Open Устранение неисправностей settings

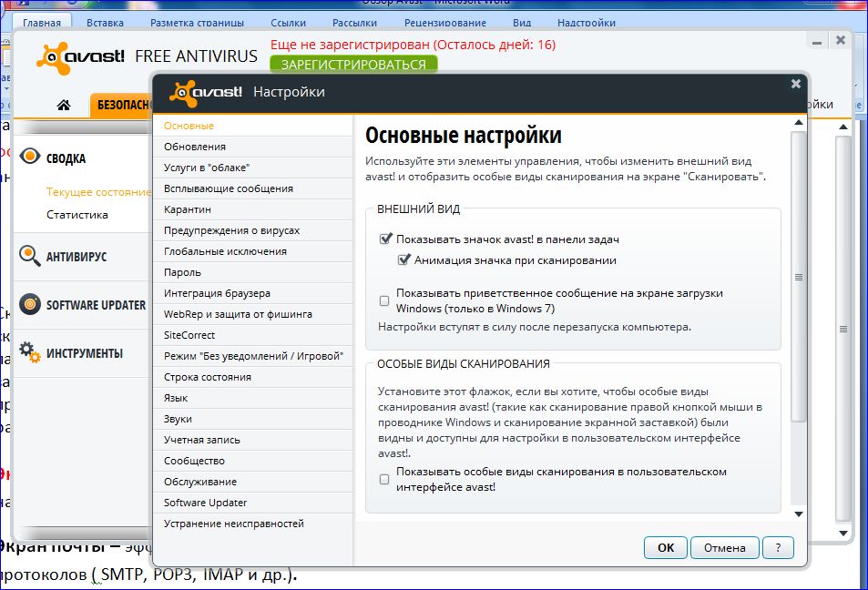pos(253,524)
